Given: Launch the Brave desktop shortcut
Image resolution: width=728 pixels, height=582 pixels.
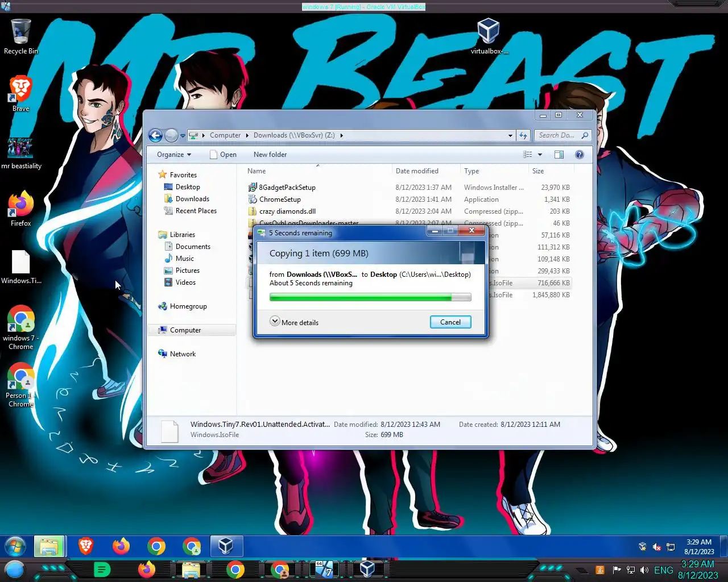Looking at the screenshot, I should pos(20,94).
